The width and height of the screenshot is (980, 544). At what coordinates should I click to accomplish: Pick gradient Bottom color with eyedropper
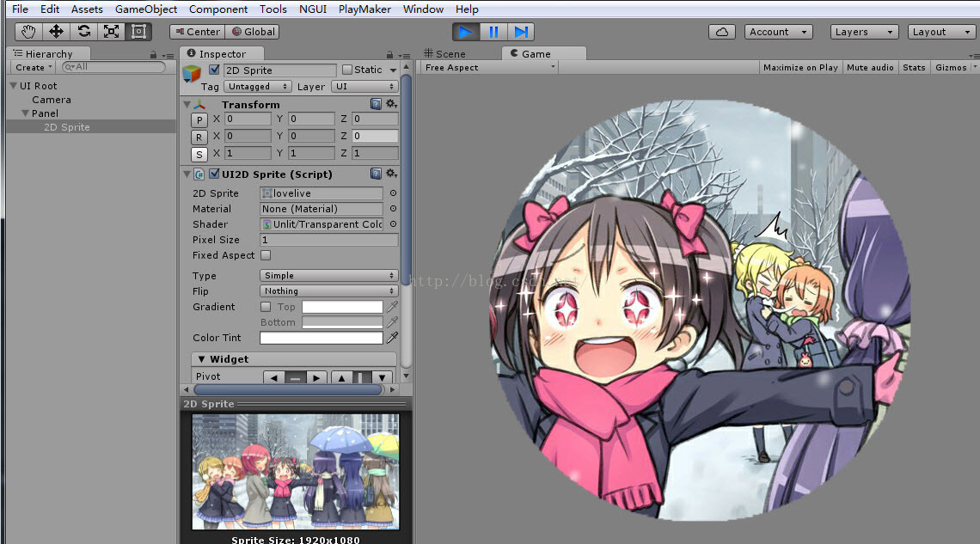pos(393,322)
